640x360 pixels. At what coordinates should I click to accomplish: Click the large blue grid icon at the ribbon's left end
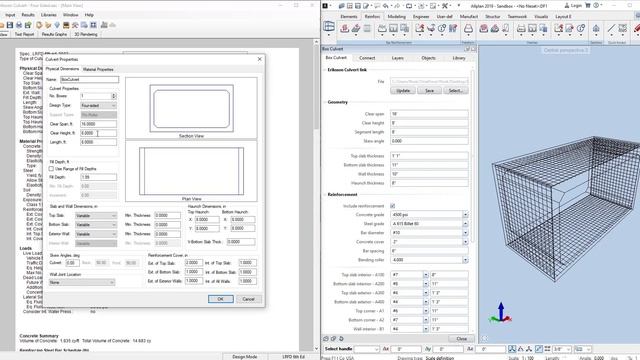point(329,27)
